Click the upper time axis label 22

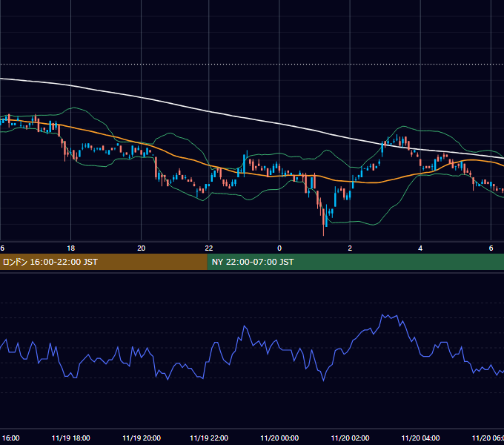coord(209,248)
